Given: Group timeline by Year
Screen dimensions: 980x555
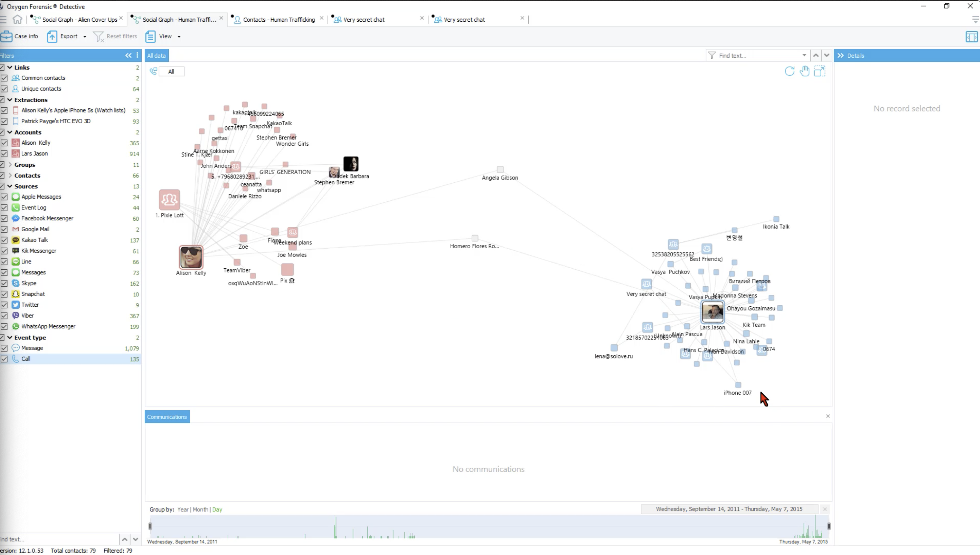Looking at the screenshot, I should pyautogui.click(x=183, y=510).
